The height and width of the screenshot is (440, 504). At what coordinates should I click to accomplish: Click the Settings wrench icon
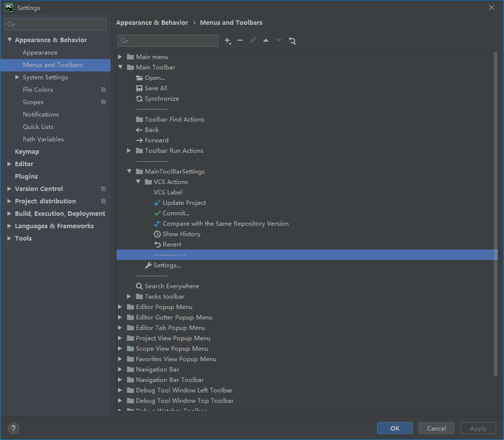coord(148,265)
